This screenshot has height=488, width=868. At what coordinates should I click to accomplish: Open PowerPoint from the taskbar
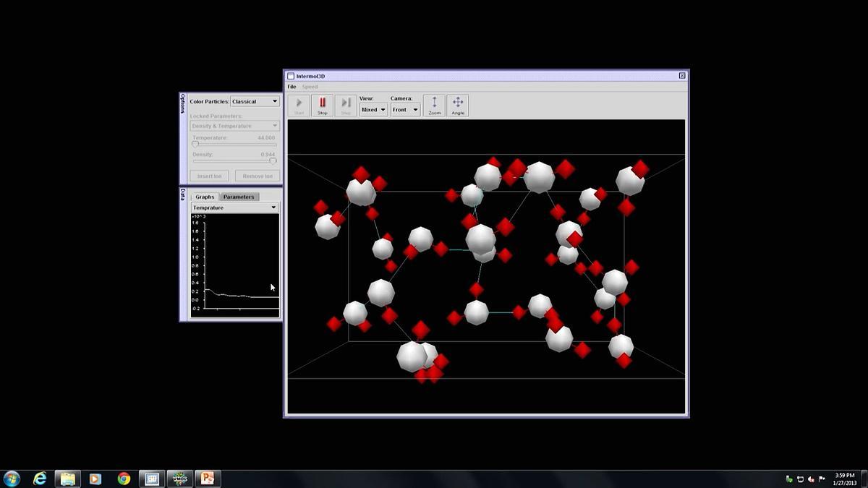click(208, 479)
